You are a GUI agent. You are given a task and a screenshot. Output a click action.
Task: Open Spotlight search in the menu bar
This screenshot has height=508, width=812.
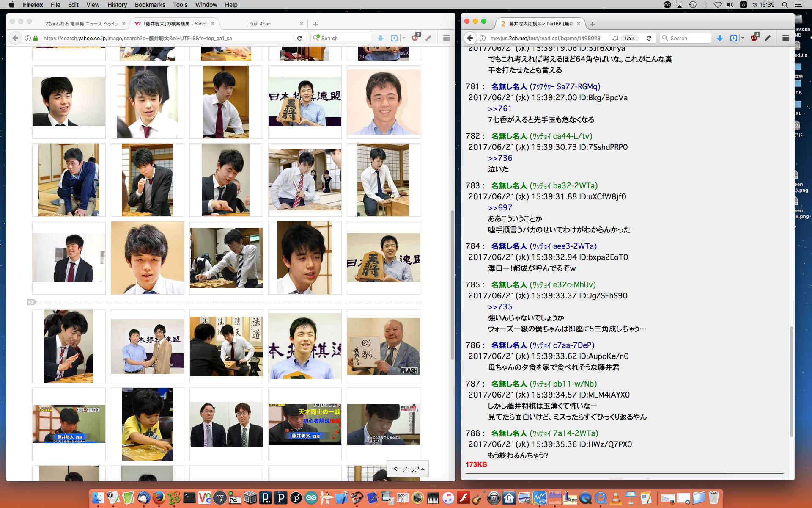coord(785,5)
